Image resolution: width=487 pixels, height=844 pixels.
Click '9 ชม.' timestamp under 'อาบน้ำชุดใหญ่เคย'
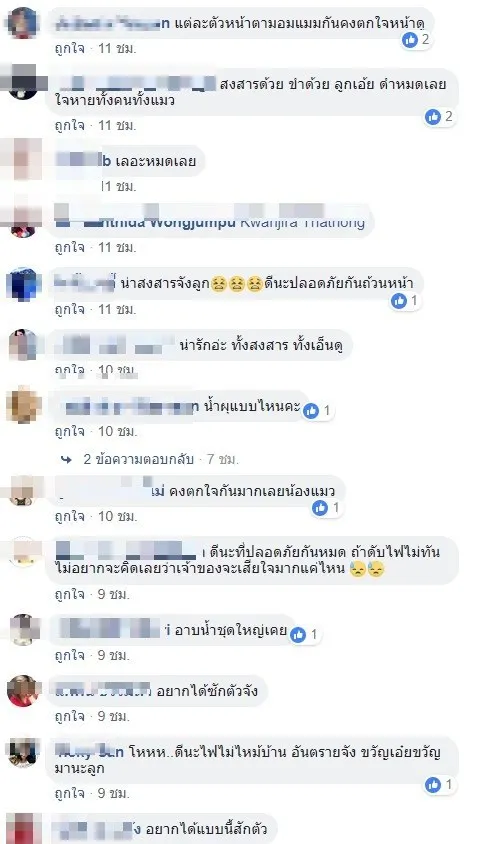point(114,656)
